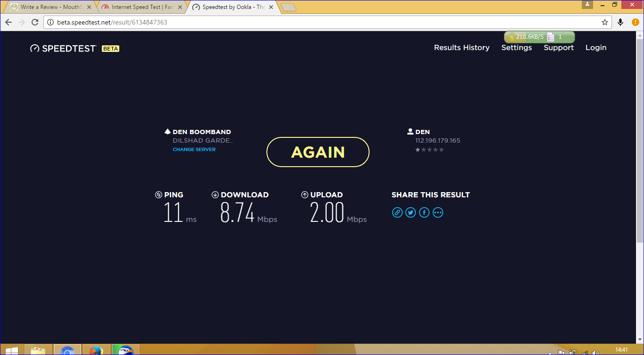The height and width of the screenshot is (355, 644).
Task: Click the orange exclamation extension icon
Action: (x=636, y=22)
